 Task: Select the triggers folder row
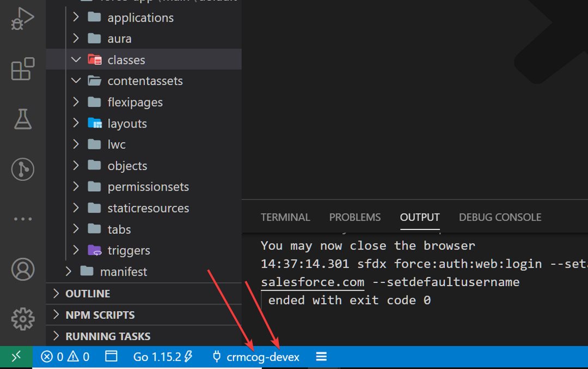[144, 250]
